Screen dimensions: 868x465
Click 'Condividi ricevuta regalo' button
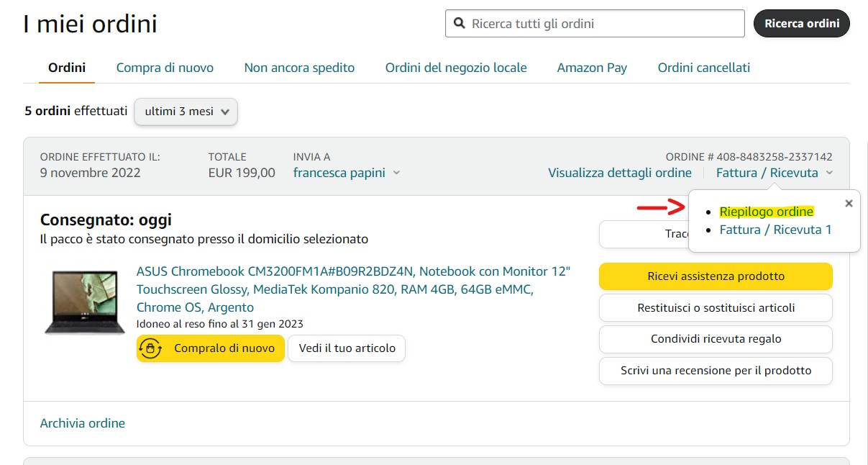click(716, 340)
